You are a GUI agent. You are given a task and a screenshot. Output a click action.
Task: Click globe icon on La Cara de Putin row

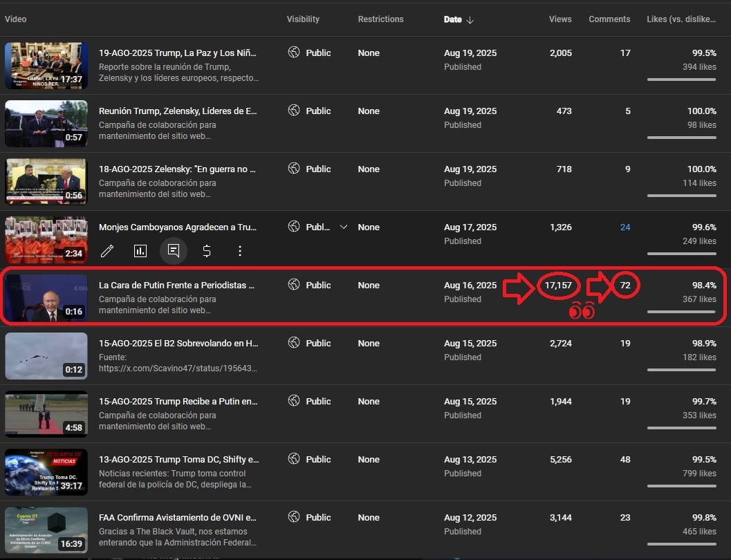[294, 285]
